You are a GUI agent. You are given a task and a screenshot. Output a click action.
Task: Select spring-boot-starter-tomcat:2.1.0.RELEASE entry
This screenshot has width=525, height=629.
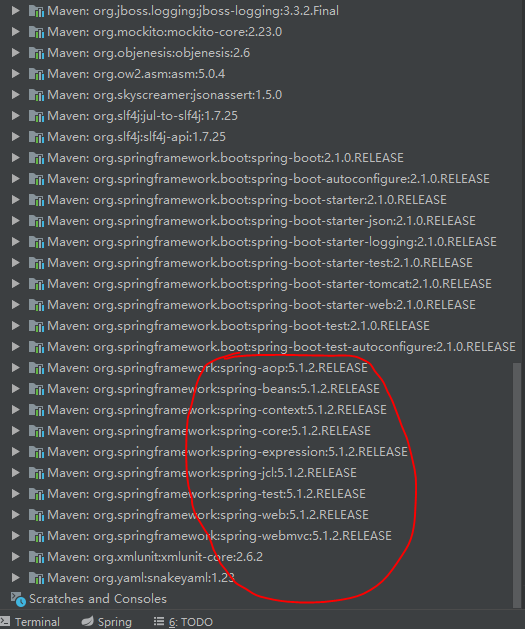pyautogui.click(x=270, y=284)
